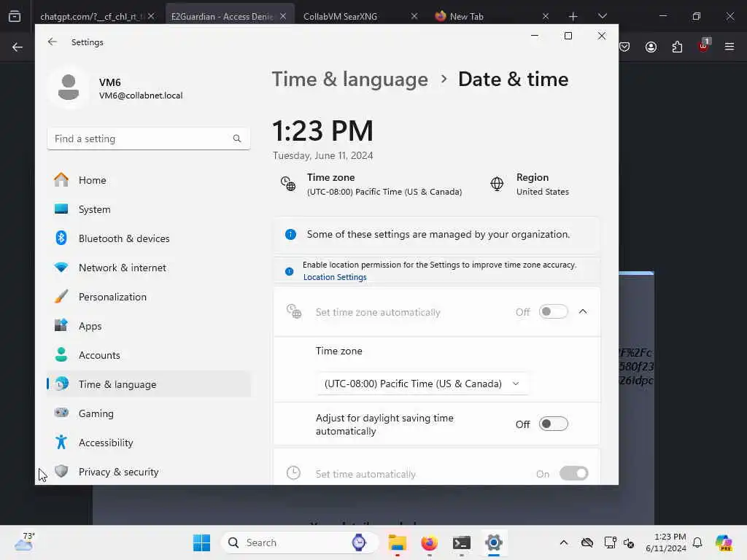The height and width of the screenshot is (560, 747).
Task: Open System settings category
Action: tap(149, 209)
